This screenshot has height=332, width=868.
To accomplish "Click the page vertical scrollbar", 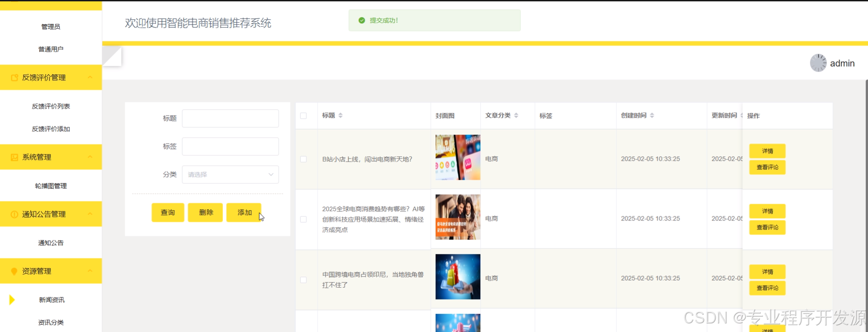I will coord(866,206).
